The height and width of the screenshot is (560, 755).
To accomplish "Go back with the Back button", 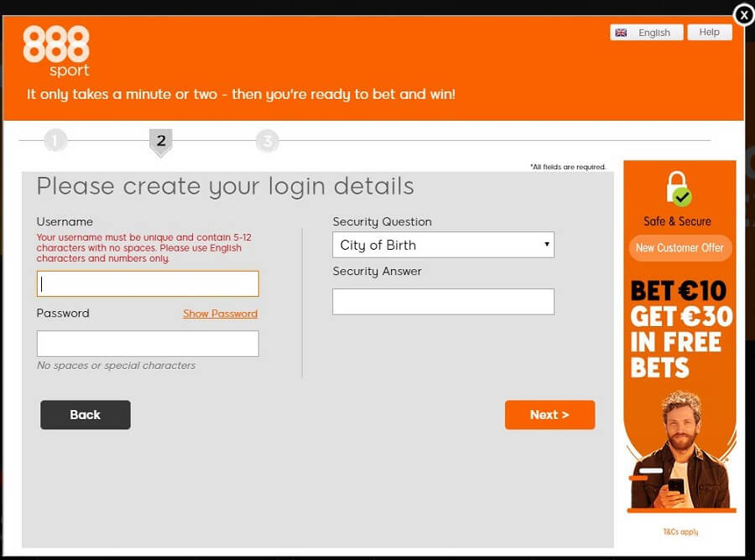I will [86, 415].
